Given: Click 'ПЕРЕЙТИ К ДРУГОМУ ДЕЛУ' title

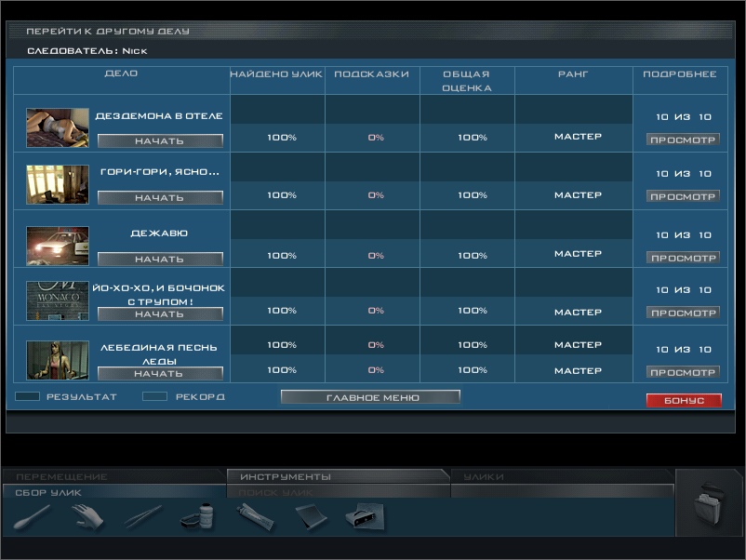Looking at the screenshot, I should click(108, 32).
